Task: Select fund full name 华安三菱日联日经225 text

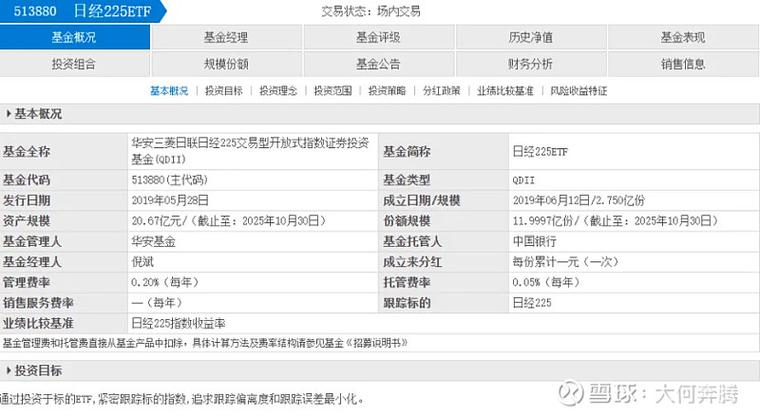Action: [250, 151]
